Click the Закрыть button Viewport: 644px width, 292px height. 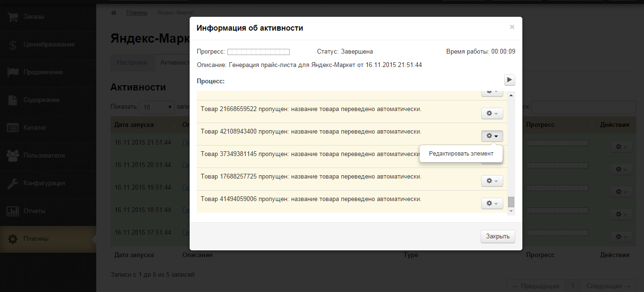coord(498,236)
